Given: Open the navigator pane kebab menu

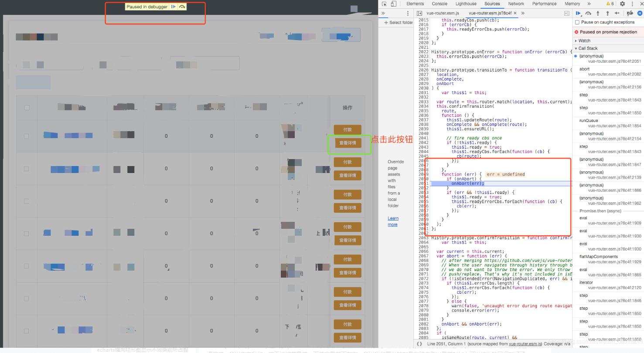Looking at the screenshot, I should click(x=408, y=13).
